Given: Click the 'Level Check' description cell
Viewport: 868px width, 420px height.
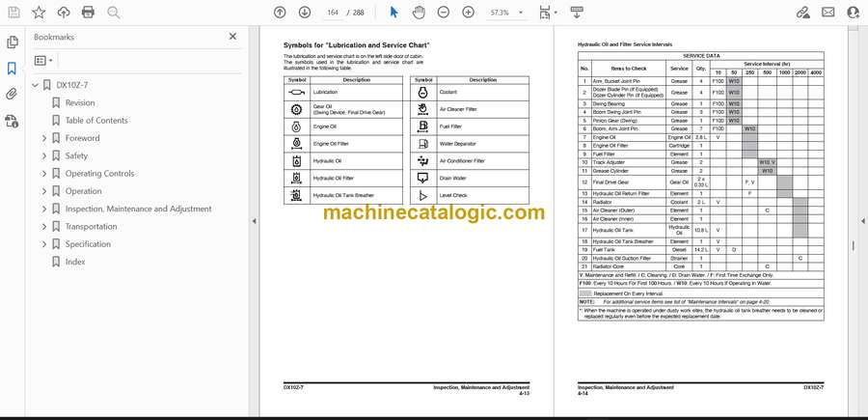Looking at the screenshot, I should (x=481, y=196).
